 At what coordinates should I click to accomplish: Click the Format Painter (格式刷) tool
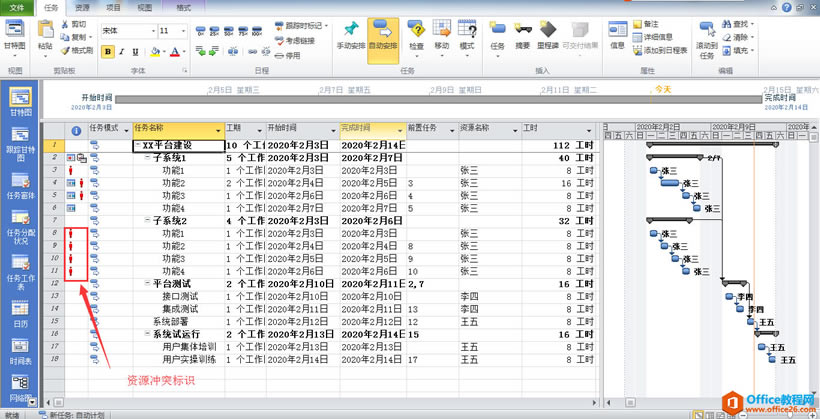[75, 50]
